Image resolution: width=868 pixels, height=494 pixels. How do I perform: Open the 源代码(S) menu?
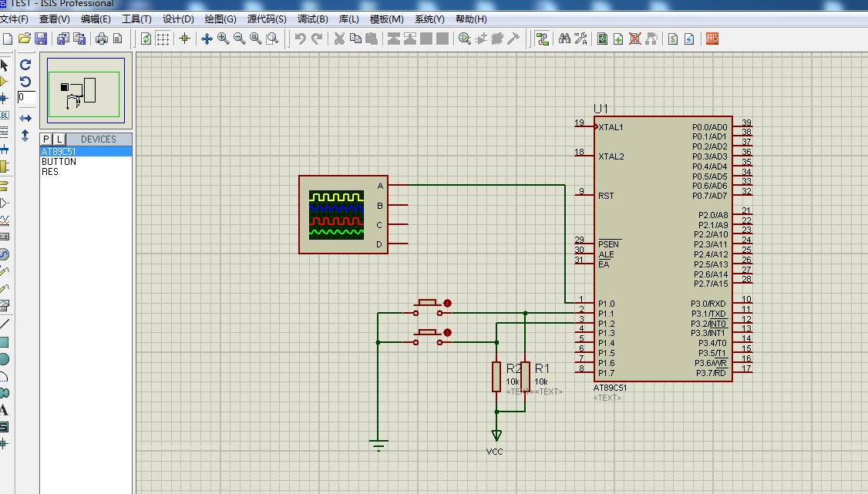click(x=267, y=18)
